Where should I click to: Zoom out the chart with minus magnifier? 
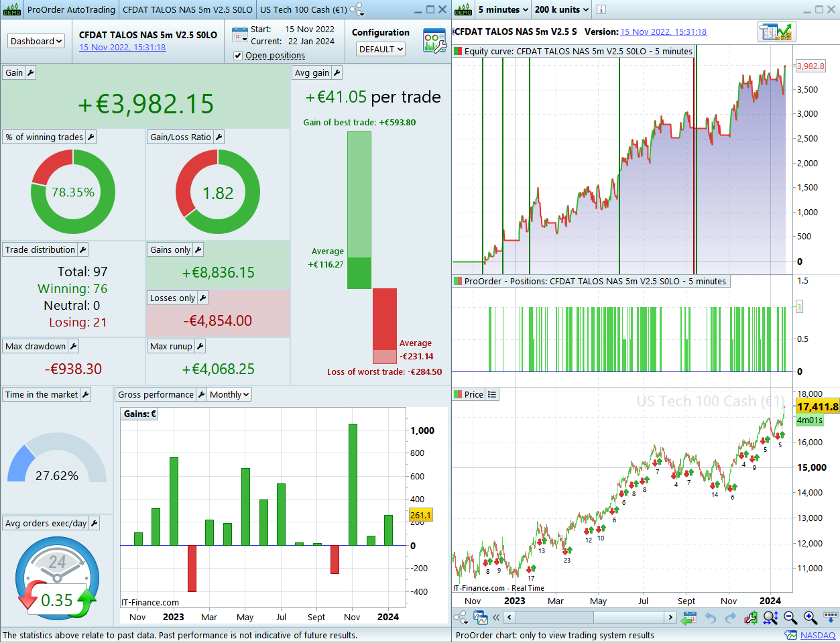[791, 618]
